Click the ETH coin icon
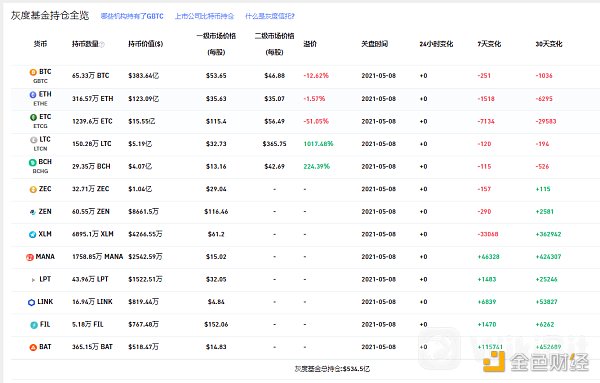 pyautogui.click(x=33, y=95)
